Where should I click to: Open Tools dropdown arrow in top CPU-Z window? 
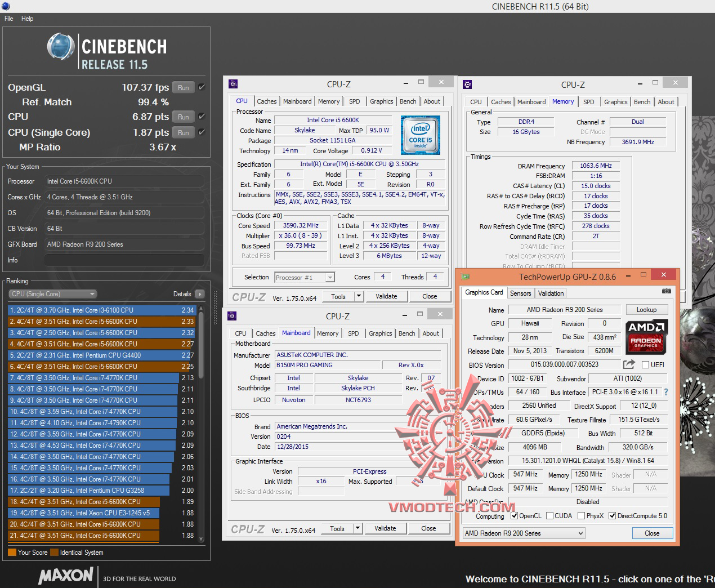click(x=358, y=296)
